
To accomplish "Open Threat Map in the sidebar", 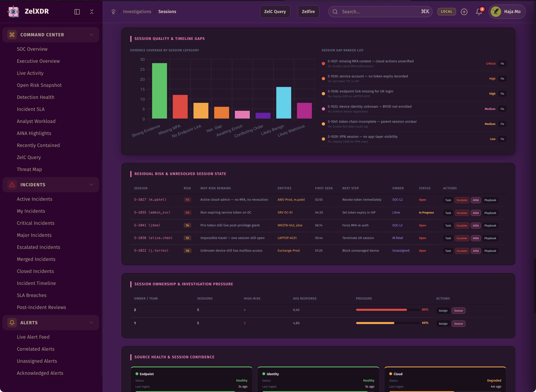I will 29,169.
